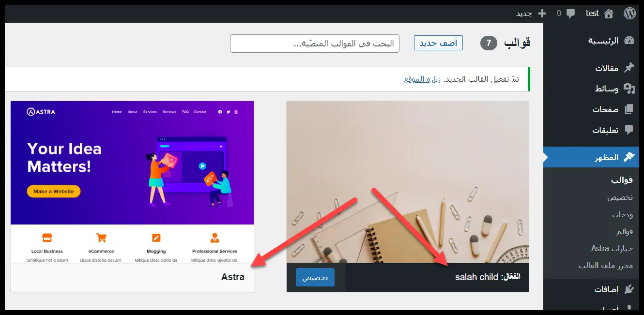The width and height of the screenshot is (644, 315).
Task: Open the media وسائط icon
Action: [629, 89]
